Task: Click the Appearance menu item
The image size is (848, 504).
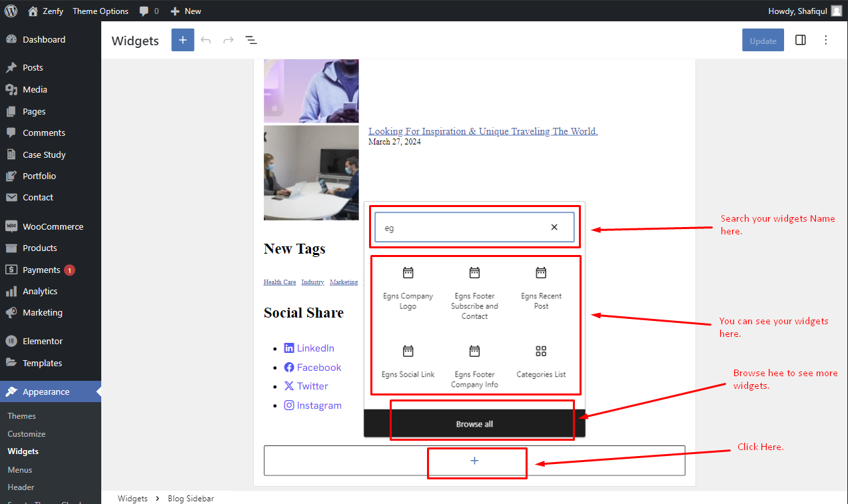Action: coord(51,391)
